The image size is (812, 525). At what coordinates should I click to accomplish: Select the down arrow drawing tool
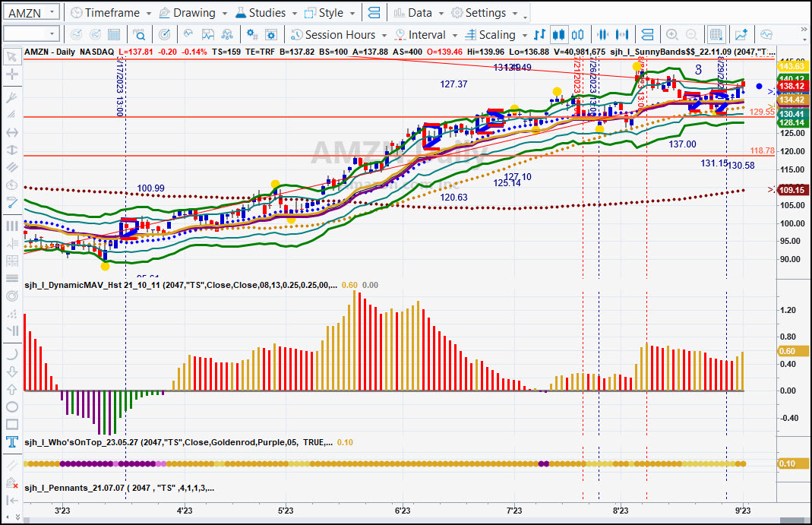pyautogui.click(x=12, y=372)
